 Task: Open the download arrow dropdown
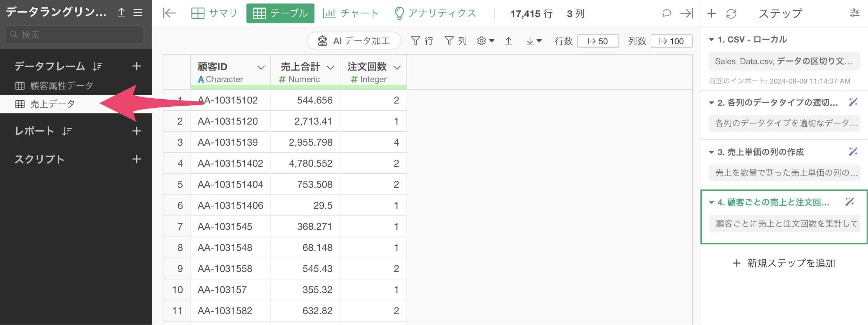pyautogui.click(x=534, y=41)
